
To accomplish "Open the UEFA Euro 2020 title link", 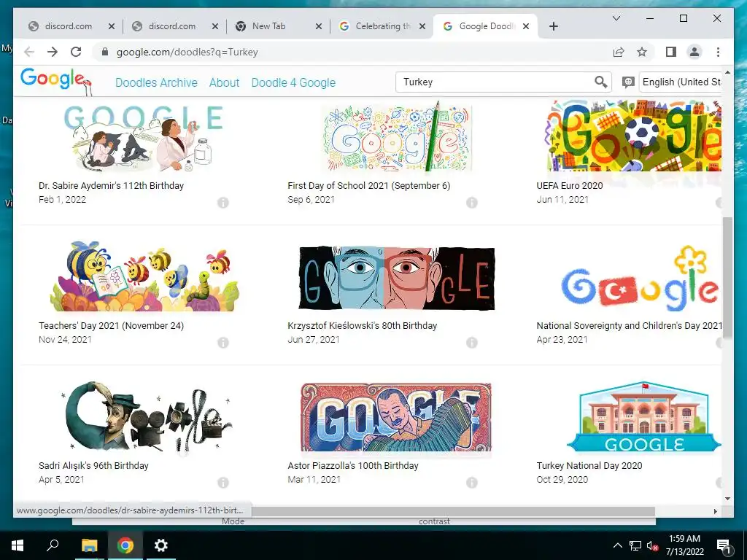I will (x=570, y=186).
